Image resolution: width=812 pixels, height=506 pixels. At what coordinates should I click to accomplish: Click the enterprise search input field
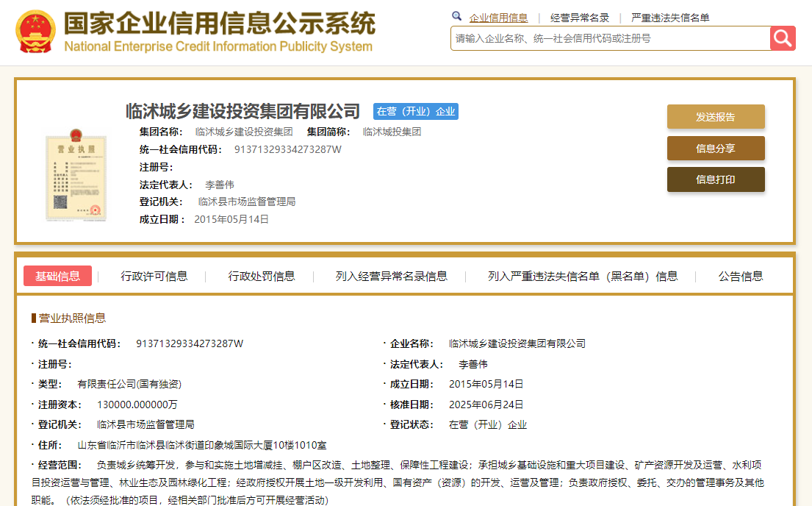pos(610,38)
